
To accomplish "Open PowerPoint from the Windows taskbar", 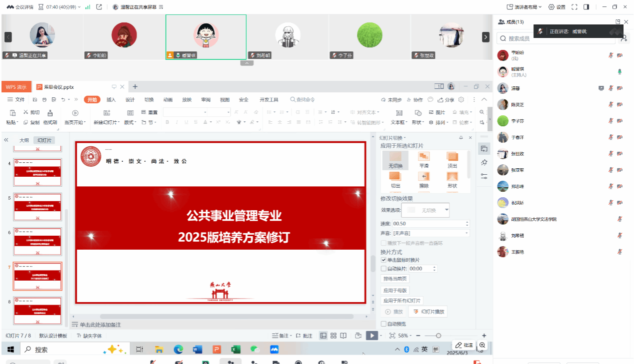I will [x=217, y=350].
